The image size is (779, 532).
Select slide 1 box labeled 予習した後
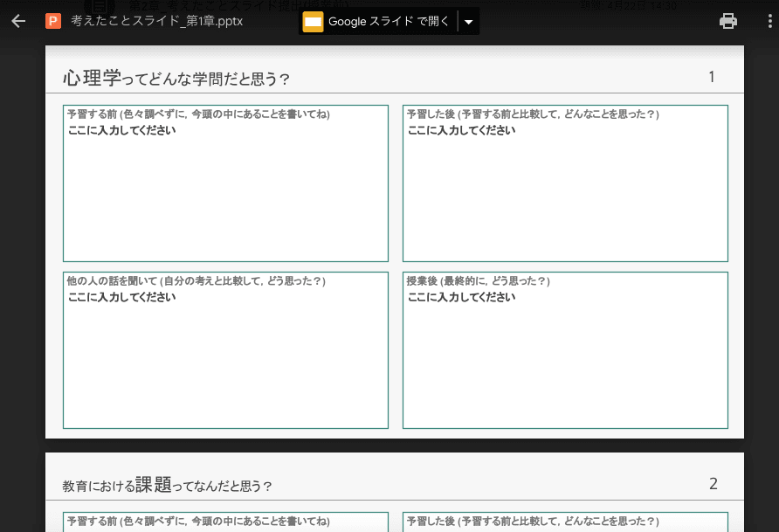[x=565, y=183]
